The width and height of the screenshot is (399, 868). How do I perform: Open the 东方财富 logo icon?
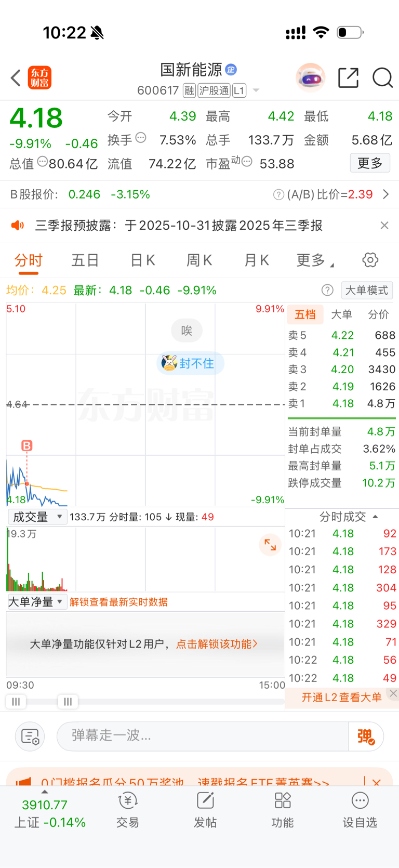tap(39, 78)
